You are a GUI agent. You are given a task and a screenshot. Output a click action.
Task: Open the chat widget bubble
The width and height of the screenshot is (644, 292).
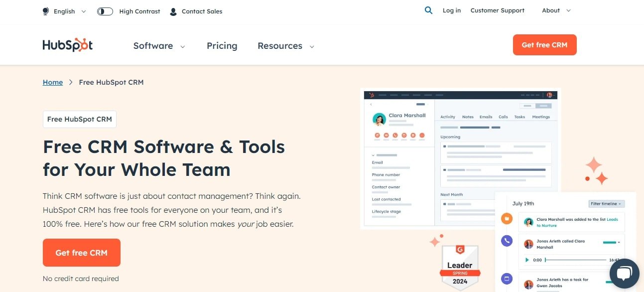624,273
